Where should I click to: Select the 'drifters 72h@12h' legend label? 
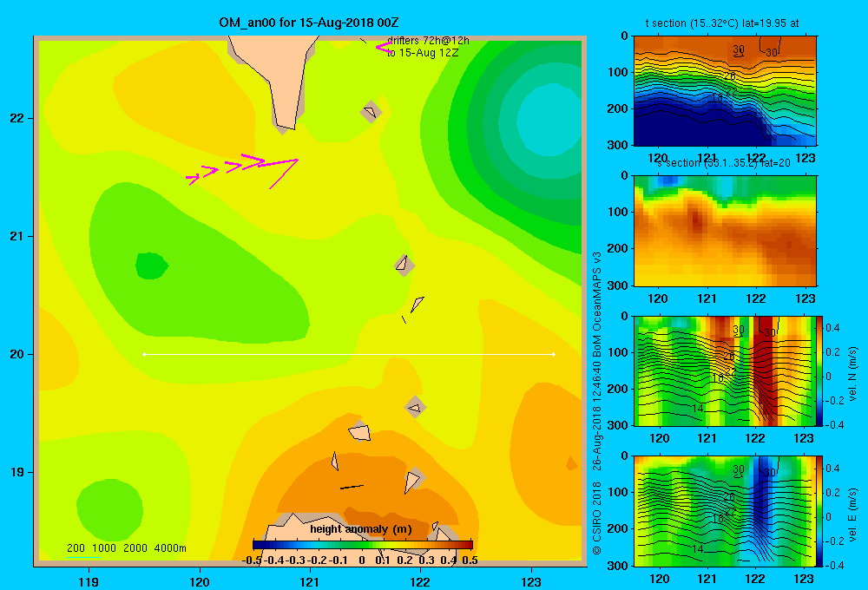click(428, 41)
